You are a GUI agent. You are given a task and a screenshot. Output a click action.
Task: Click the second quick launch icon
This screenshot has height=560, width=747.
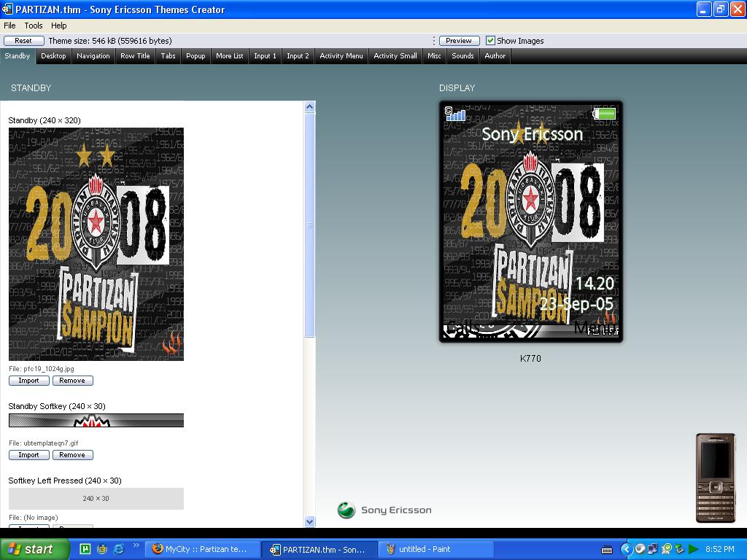102,549
